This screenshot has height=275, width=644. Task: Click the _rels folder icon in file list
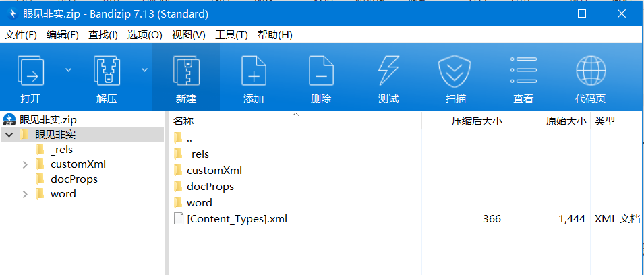pyautogui.click(x=178, y=154)
